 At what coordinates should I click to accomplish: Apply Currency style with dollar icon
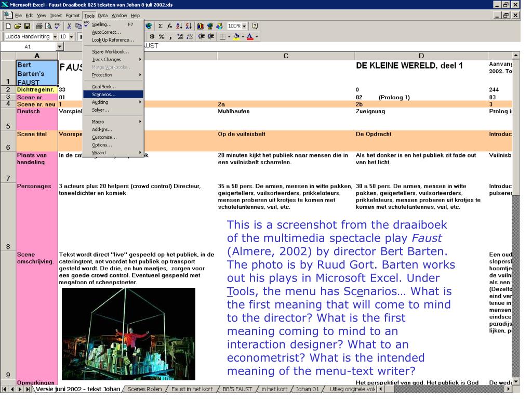tap(152, 37)
